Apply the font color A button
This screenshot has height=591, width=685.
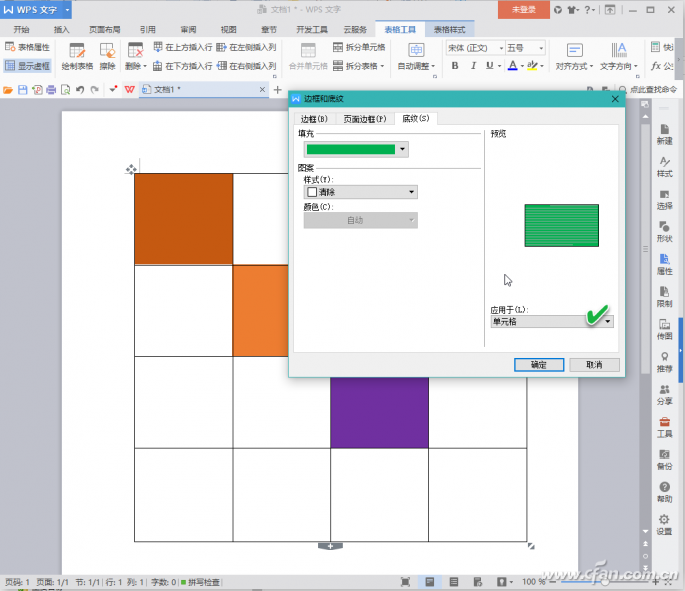[513, 66]
